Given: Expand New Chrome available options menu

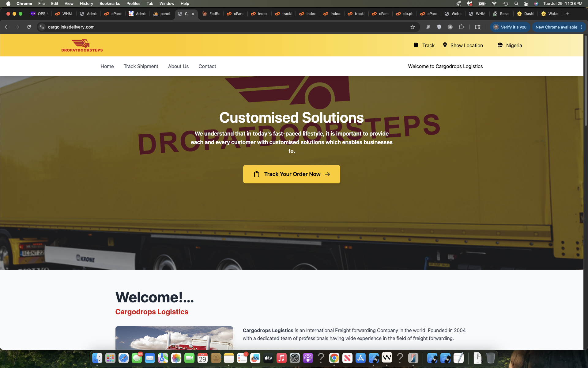Looking at the screenshot, I should pyautogui.click(x=581, y=27).
